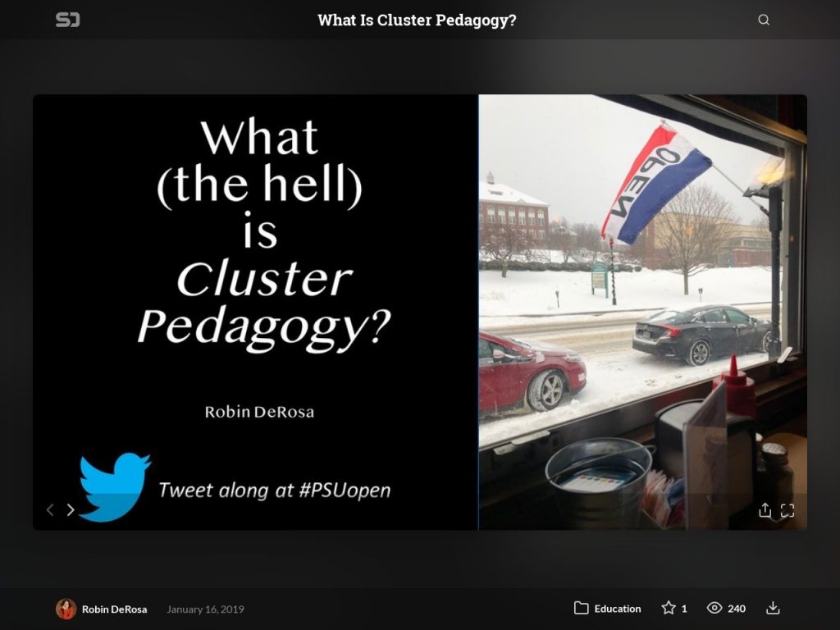The height and width of the screenshot is (630, 840).
Task: Open the share options icon
Action: (765, 510)
